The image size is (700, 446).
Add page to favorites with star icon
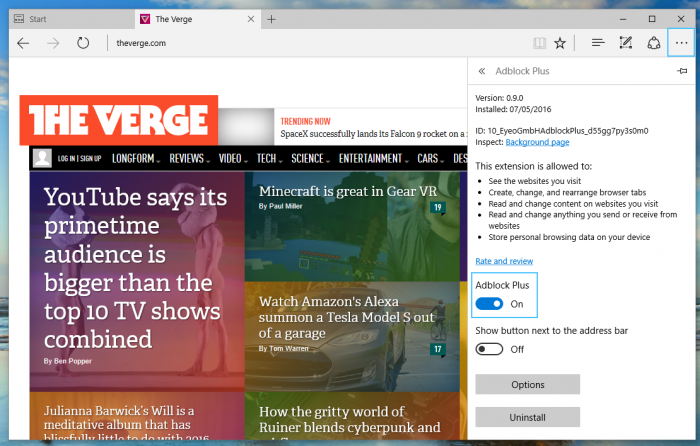click(561, 43)
